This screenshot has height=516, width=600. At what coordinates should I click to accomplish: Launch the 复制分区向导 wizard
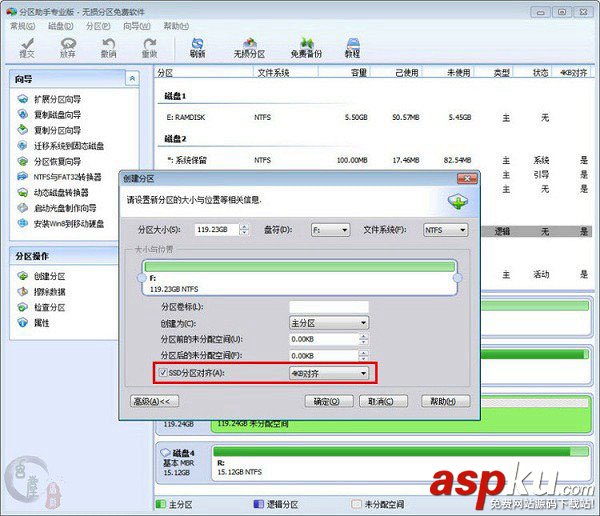click(x=49, y=130)
